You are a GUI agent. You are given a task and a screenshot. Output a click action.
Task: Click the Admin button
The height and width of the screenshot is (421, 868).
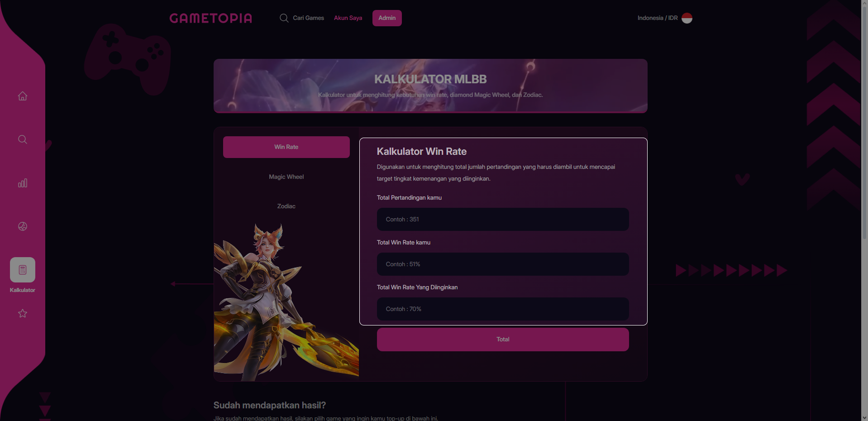[387, 18]
